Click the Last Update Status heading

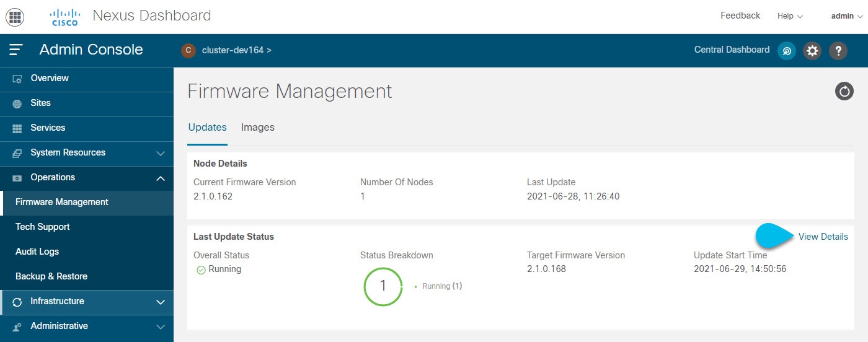234,237
